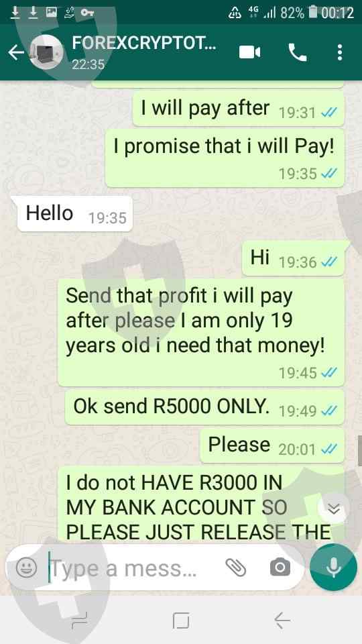Open the three-dot more options menu
Image resolution: width=362 pixels, height=644 pixels.
(339, 52)
